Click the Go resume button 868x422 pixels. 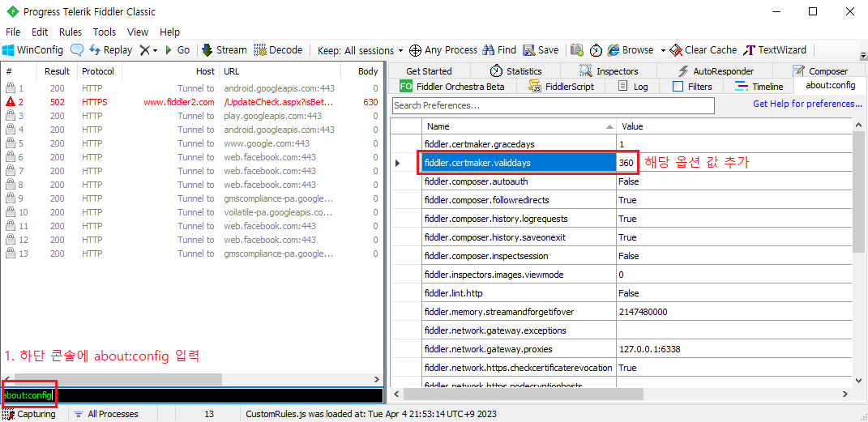coord(177,49)
